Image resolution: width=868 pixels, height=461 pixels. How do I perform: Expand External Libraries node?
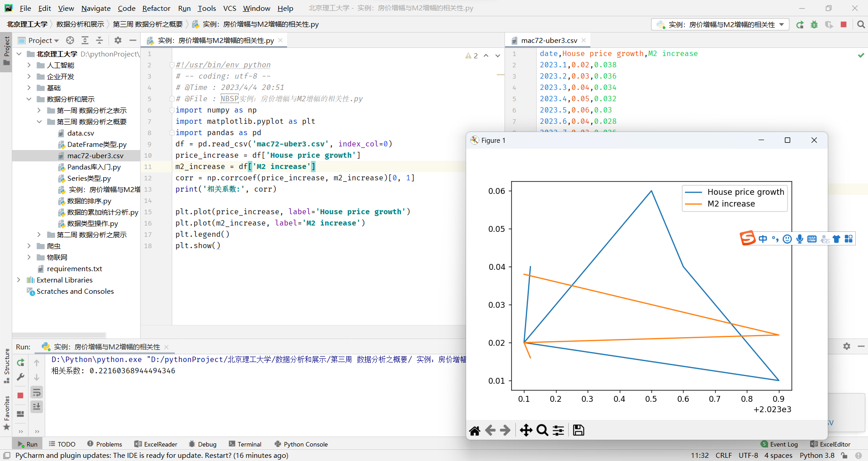coord(19,280)
